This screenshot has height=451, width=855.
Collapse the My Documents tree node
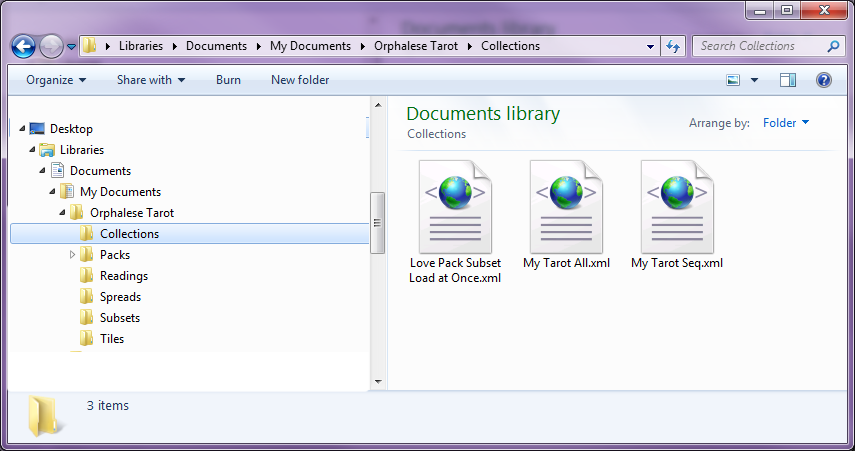tap(52, 191)
